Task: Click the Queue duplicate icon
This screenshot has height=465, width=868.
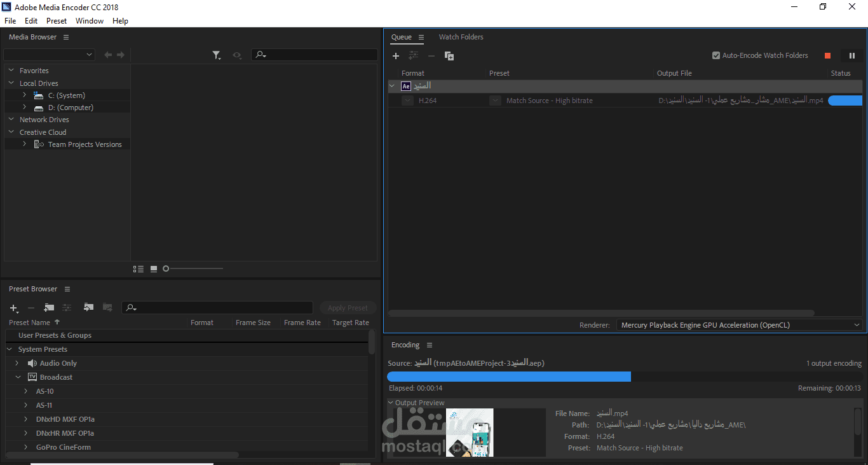Action: [449, 56]
